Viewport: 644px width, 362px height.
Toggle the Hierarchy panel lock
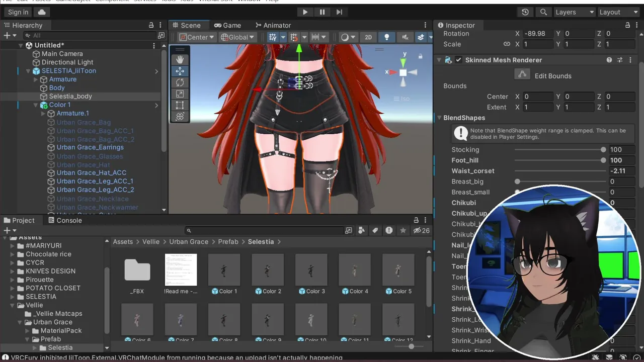pos(151,25)
